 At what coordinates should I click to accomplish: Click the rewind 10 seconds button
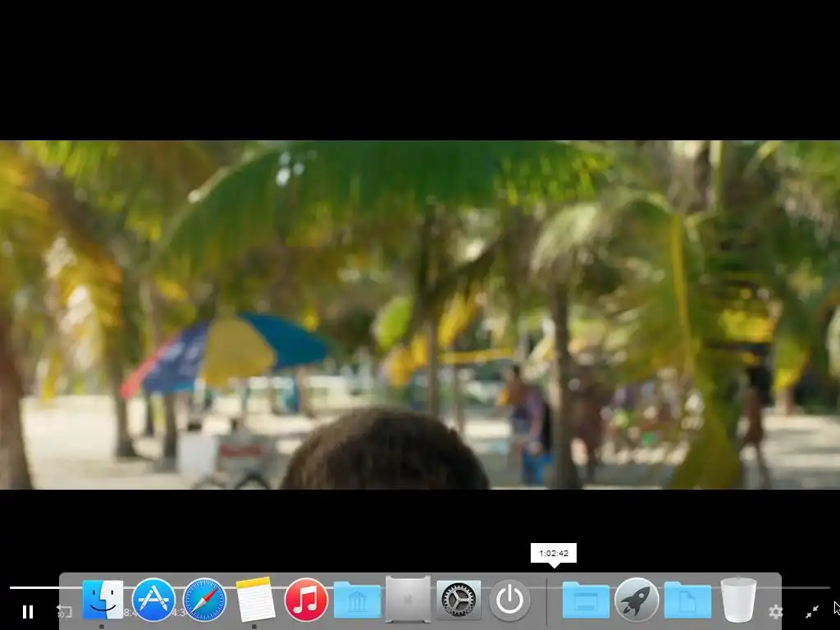(64, 611)
